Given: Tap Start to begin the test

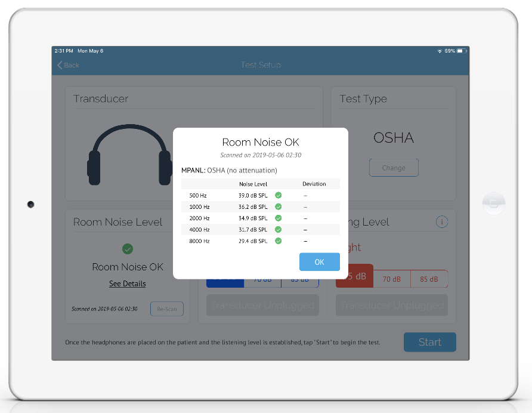Looking at the screenshot, I should pos(430,342).
